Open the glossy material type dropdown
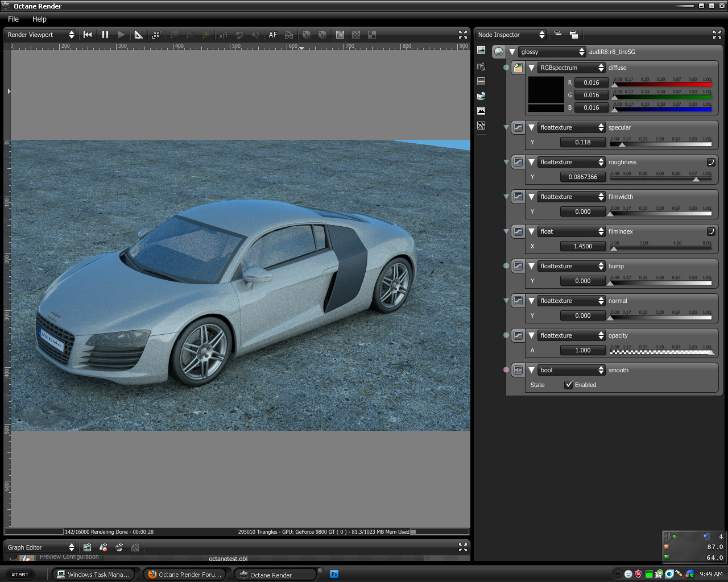Viewport: 728px width, 582px height. pyautogui.click(x=552, y=52)
